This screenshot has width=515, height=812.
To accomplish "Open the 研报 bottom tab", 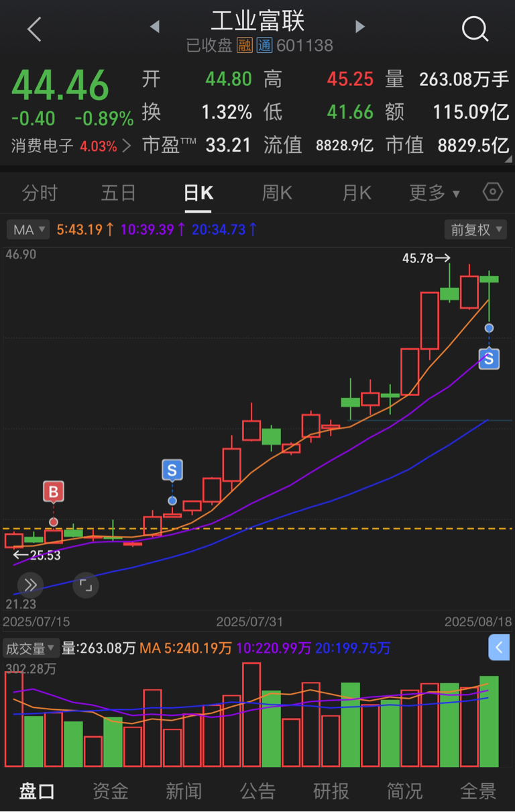I will (x=331, y=791).
